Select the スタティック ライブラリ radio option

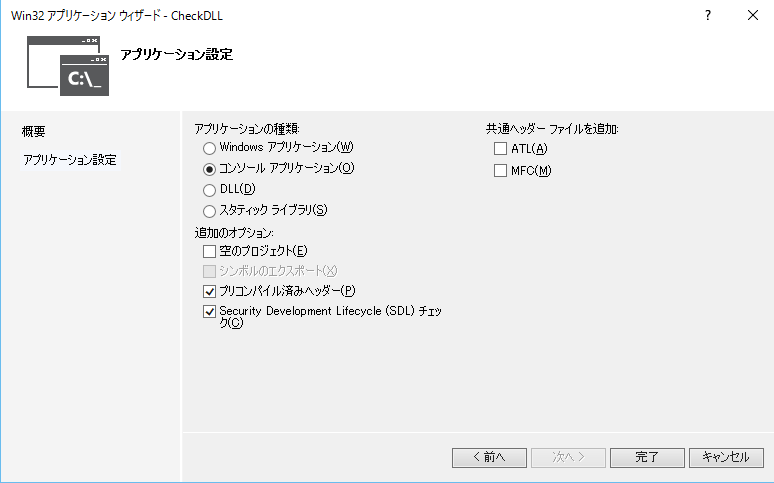click(209, 211)
